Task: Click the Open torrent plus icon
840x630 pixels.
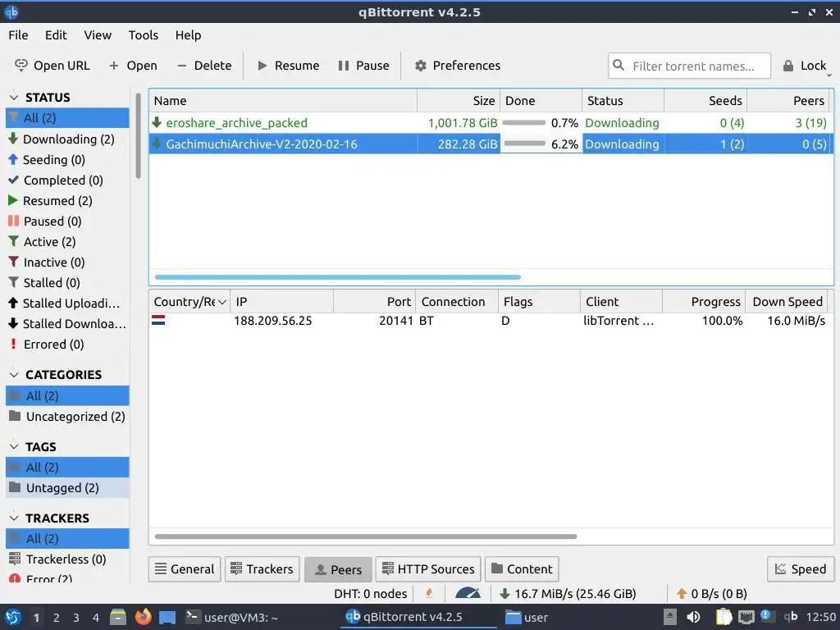Action: coord(113,66)
